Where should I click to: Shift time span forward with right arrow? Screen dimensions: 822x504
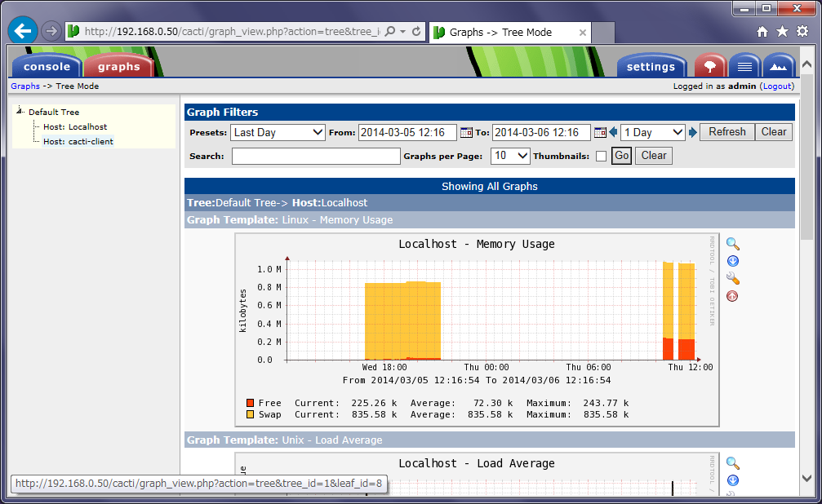point(693,132)
